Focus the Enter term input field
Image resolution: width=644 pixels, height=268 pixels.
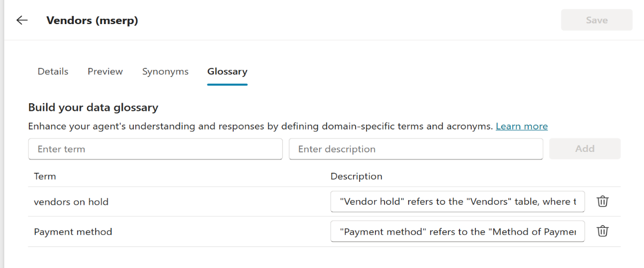[x=155, y=149]
